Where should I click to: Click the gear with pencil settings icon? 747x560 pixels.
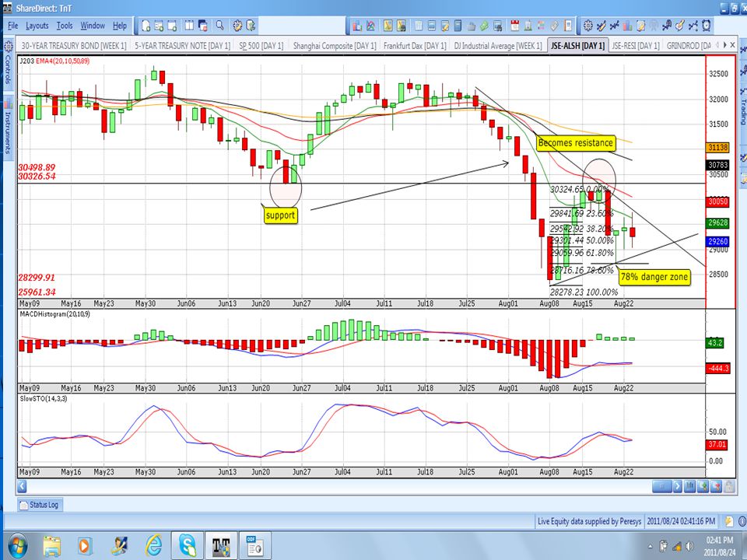point(237,26)
